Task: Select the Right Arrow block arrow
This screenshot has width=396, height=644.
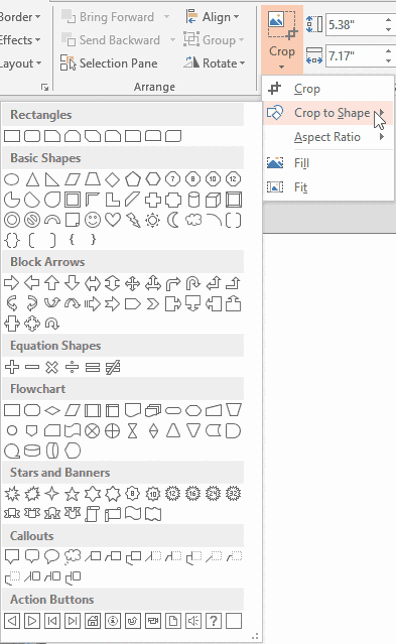Action: (x=12, y=283)
